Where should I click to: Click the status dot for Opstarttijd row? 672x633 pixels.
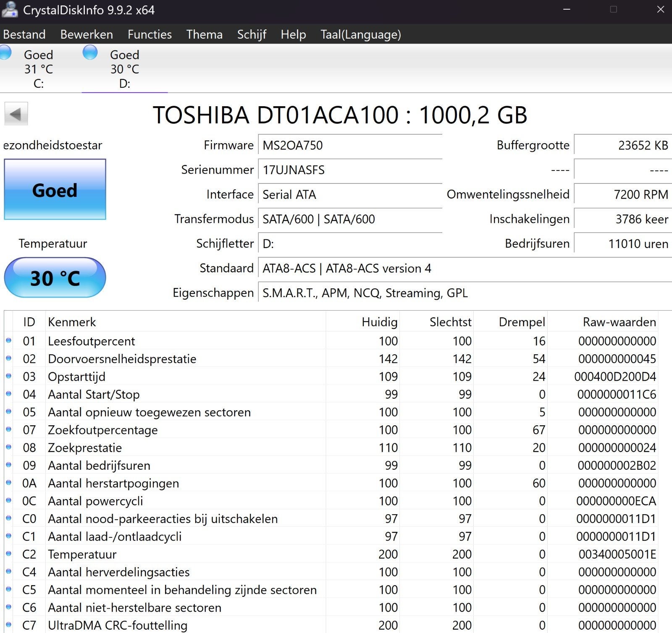(x=8, y=376)
